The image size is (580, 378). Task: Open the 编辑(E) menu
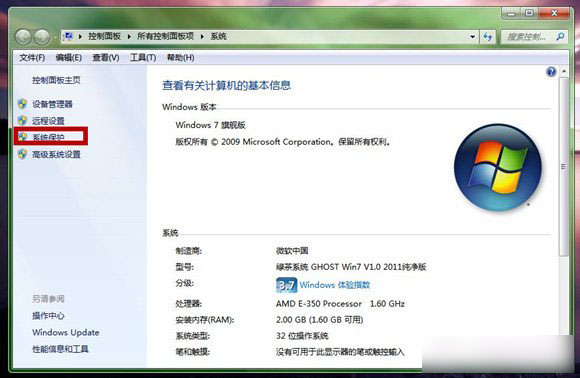pyautogui.click(x=68, y=58)
